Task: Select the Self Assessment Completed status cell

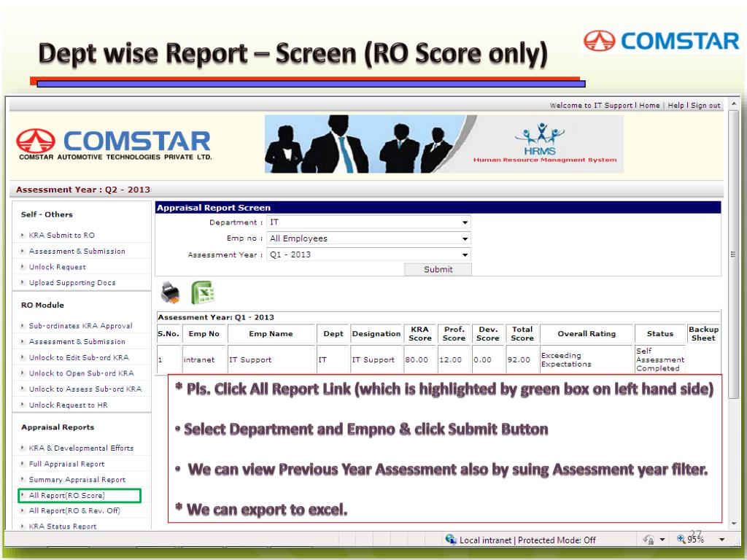Action: point(659,359)
